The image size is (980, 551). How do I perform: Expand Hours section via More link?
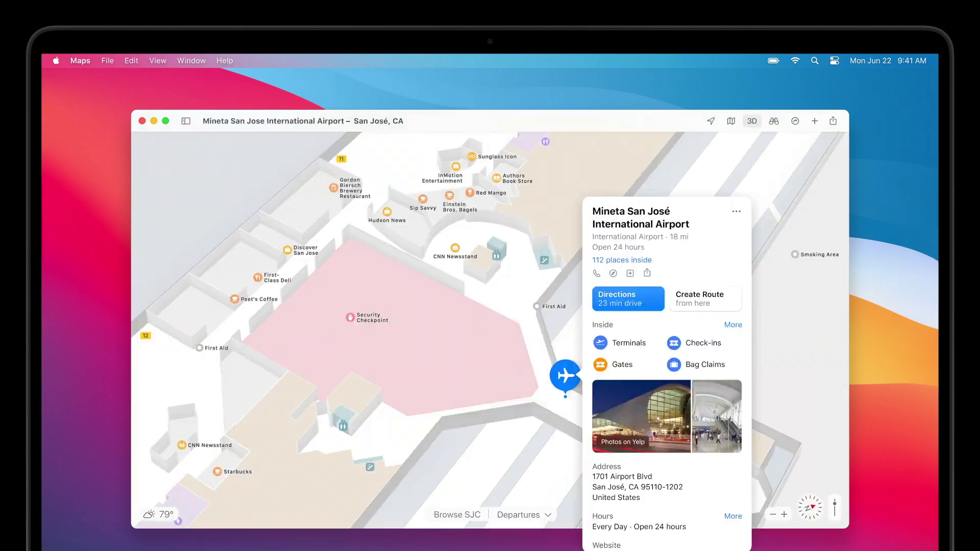(x=733, y=516)
